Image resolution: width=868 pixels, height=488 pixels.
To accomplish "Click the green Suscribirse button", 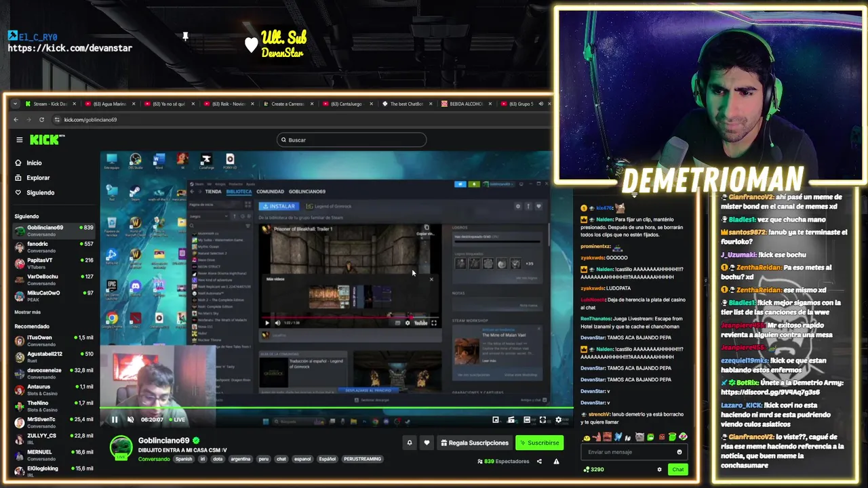I will point(539,443).
